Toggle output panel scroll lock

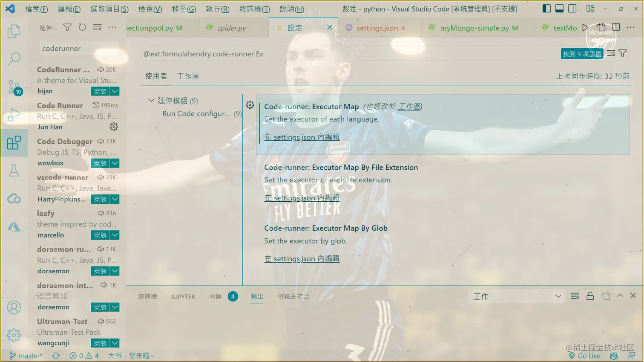(x=590, y=296)
